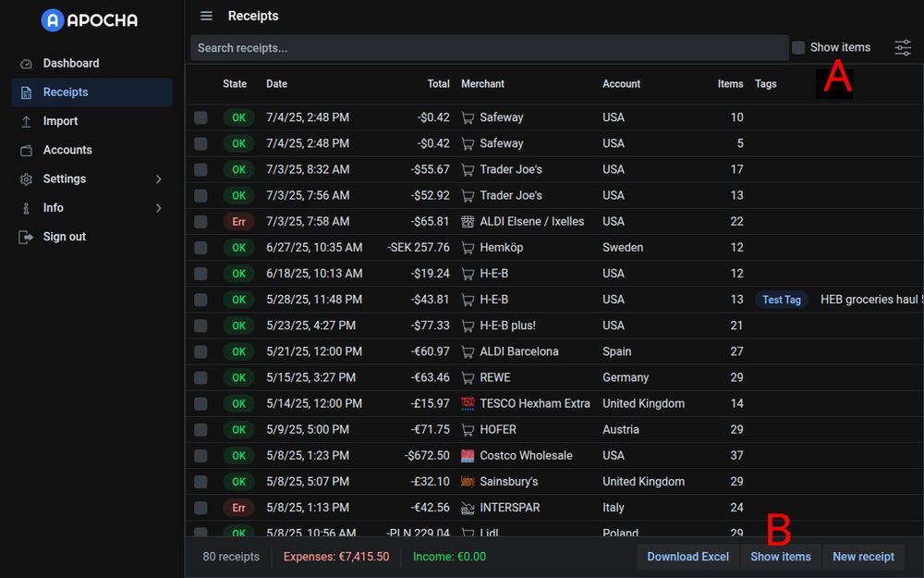Select the Safeway receipt with 10 items

201,117
